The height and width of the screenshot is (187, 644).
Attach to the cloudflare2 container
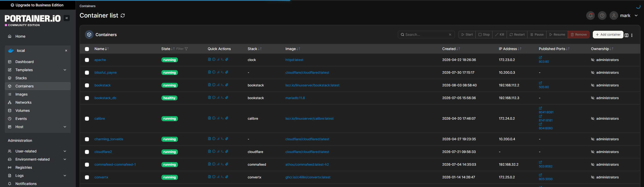[227, 151]
